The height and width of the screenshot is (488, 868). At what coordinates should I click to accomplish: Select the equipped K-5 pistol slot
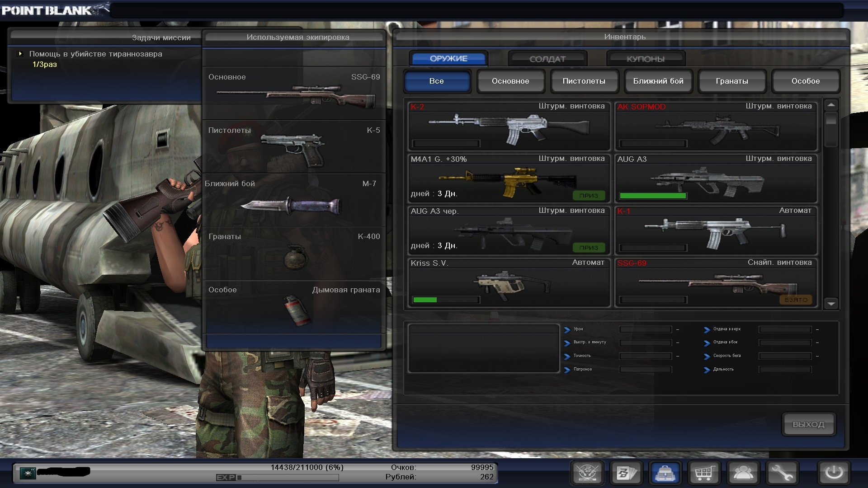pyautogui.click(x=294, y=147)
